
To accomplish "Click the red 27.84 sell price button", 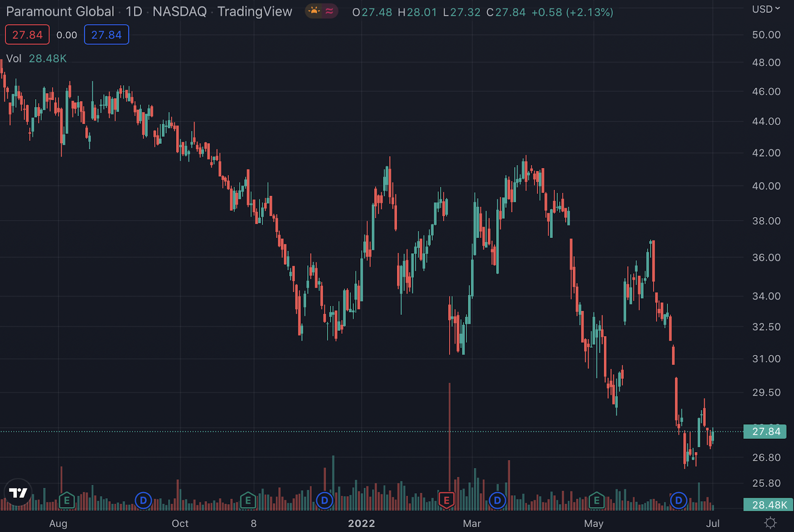I will pos(27,35).
